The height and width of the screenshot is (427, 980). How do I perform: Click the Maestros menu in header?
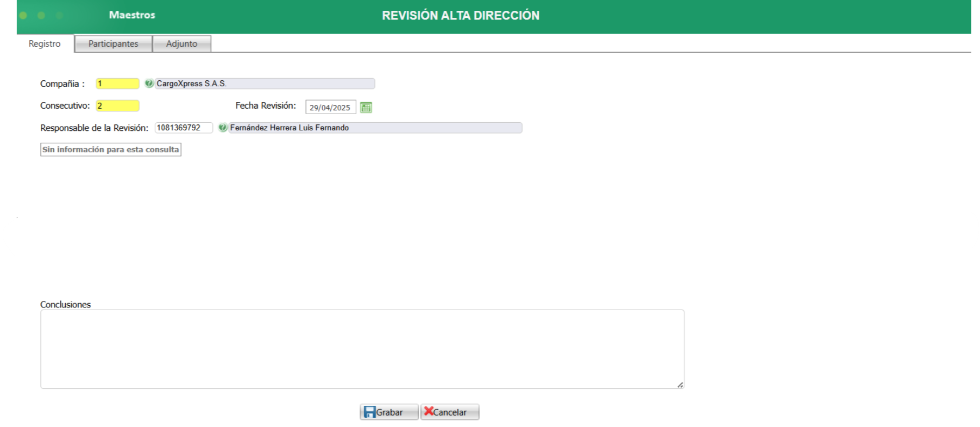132,15
